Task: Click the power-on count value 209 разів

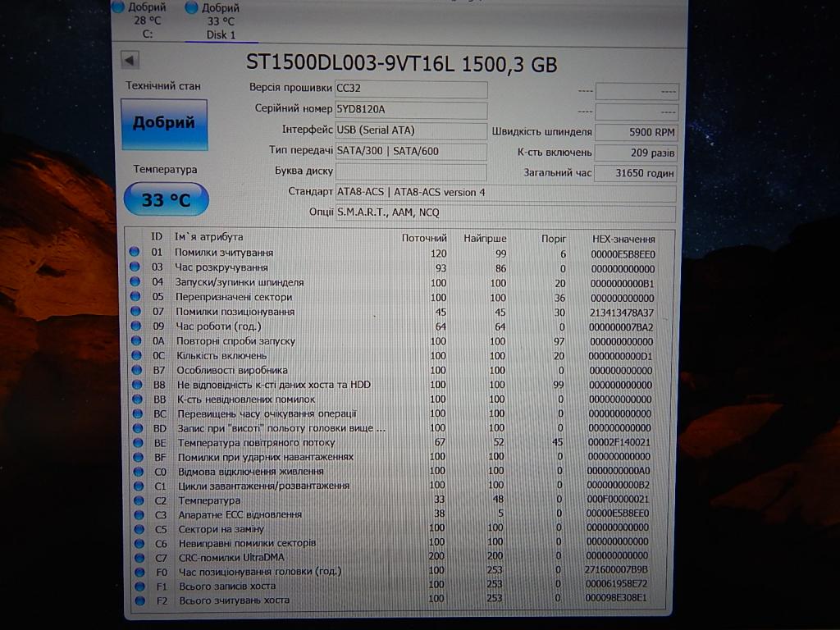Action: click(x=636, y=153)
